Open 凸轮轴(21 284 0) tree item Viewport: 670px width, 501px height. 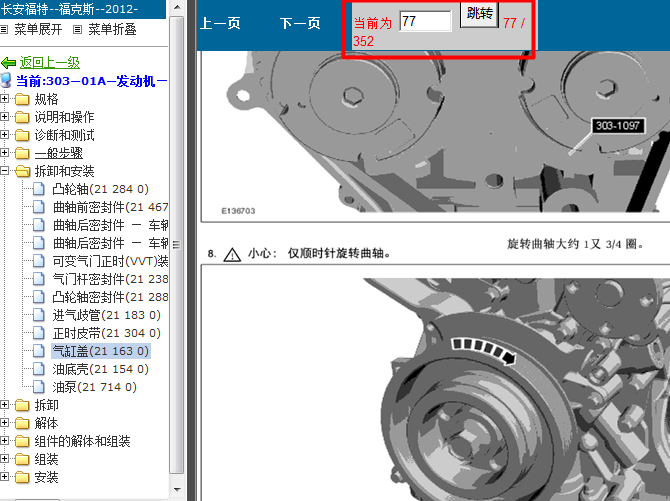pyautogui.click(x=100, y=189)
